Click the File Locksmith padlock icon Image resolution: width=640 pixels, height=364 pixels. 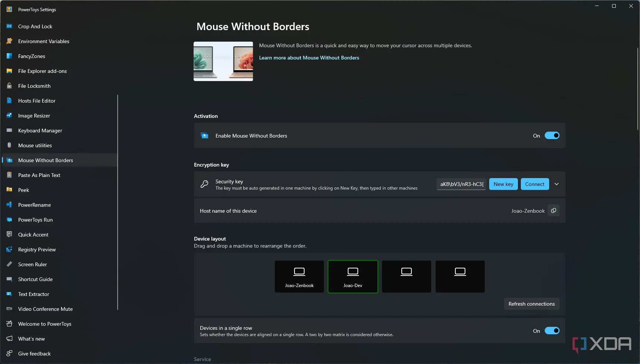(x=9, y=86)
